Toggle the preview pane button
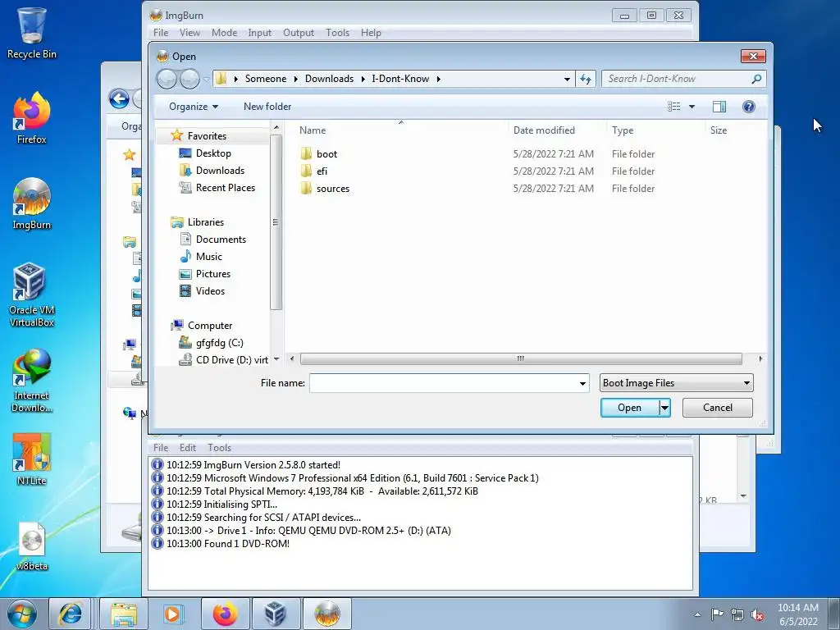Screen dimensions: 840x630 719,107
